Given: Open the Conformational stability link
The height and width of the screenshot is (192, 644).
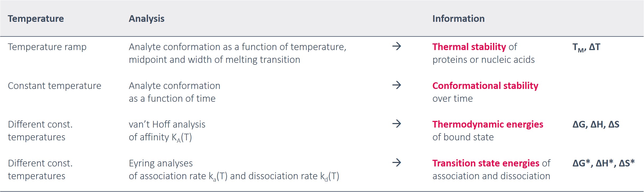Looking at the screenshot, I should [485, 86].
